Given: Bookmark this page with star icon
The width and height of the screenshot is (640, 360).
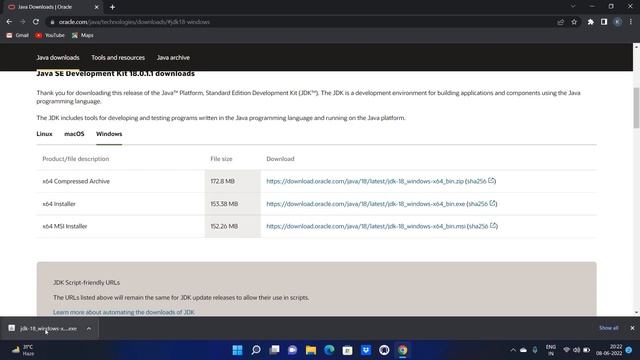Looking at the screenshot, I should click(574, 22).
